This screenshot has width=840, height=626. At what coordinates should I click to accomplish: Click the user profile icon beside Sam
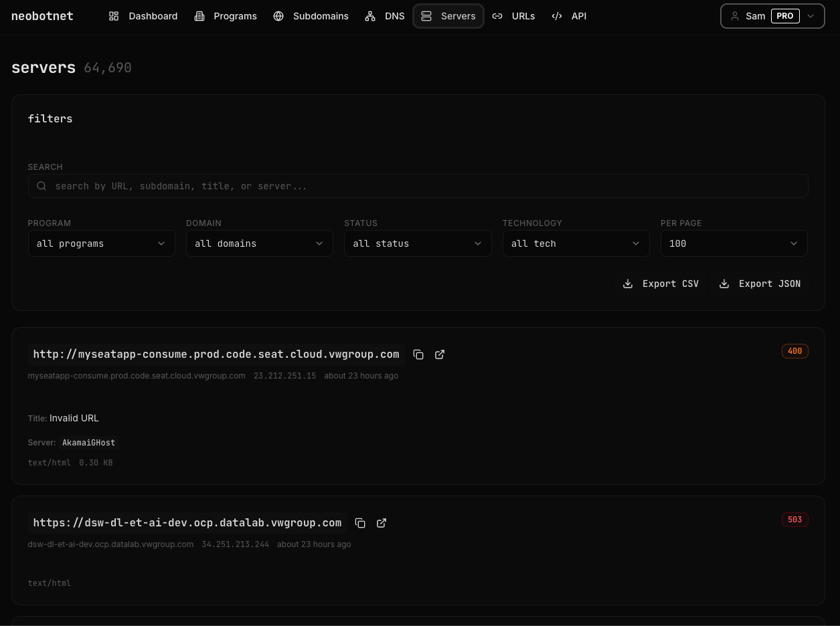pyautogui.click(x=735, y=16)
